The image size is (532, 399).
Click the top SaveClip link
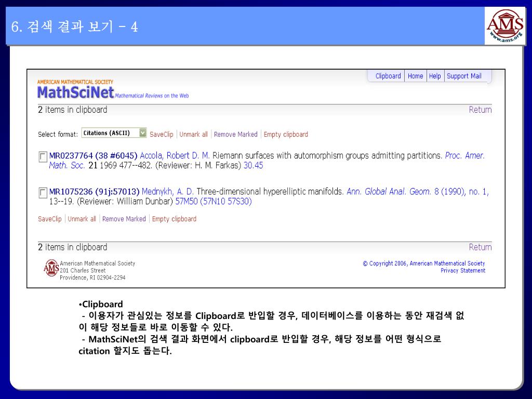click(162, 135)
